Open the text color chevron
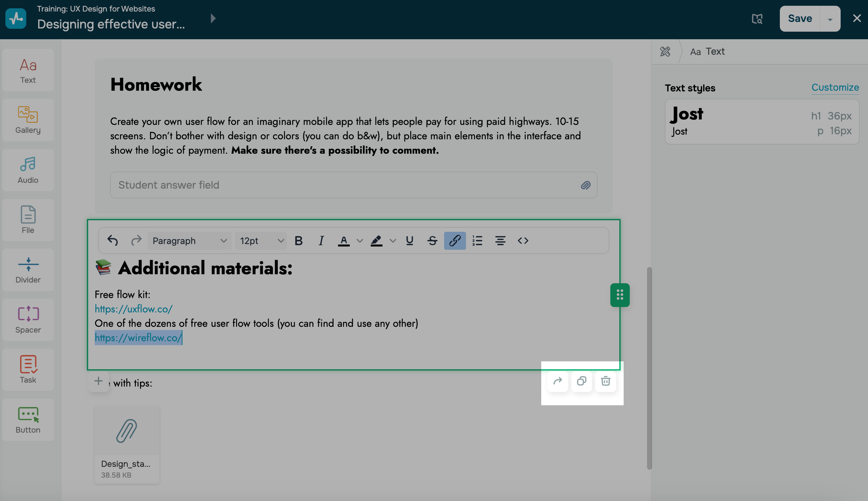Screen dimensions: 868x501 coord(360,240)
